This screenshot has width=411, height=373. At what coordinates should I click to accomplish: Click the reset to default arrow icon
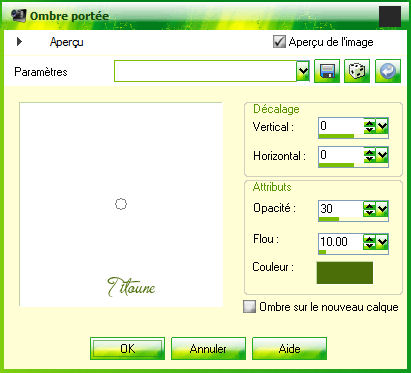click(388, 71)
